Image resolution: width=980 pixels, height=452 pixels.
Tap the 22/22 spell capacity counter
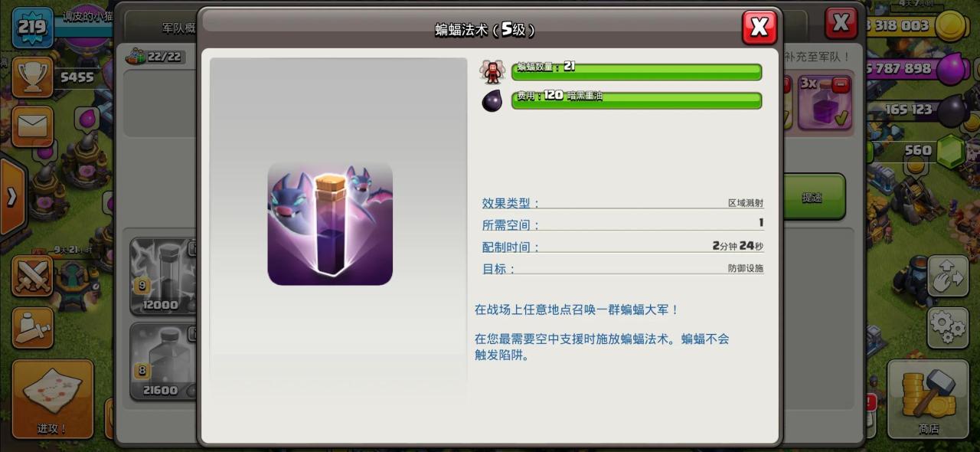(x=155, y=57)
